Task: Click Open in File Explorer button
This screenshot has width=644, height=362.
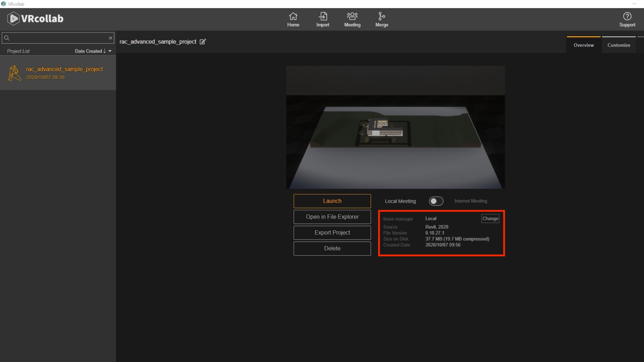Action: (332, 217)
